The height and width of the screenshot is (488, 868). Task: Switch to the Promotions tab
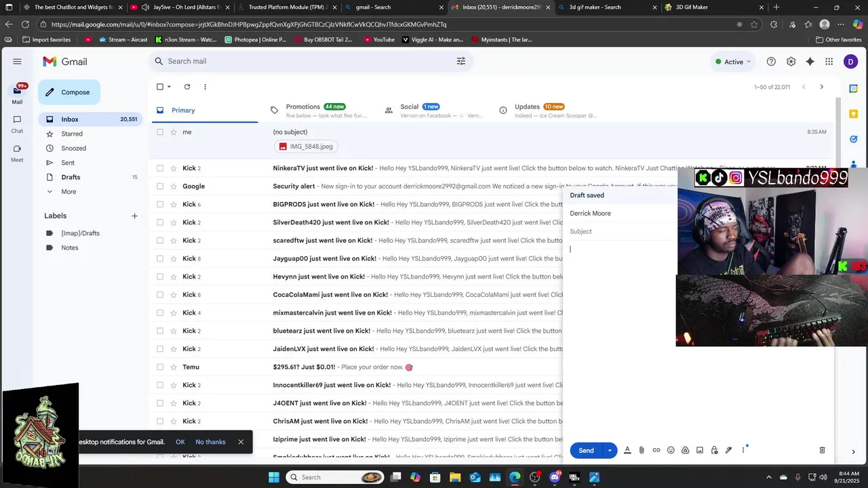click(x=319, y=110)
